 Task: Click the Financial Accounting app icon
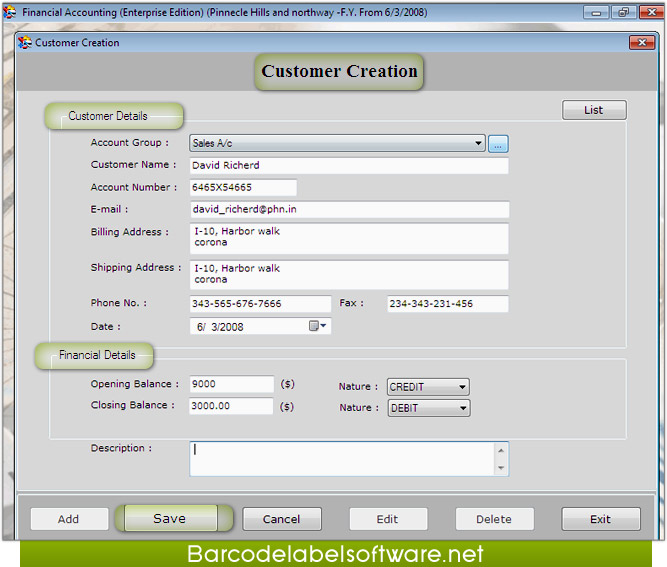click(x=9, y=12)
